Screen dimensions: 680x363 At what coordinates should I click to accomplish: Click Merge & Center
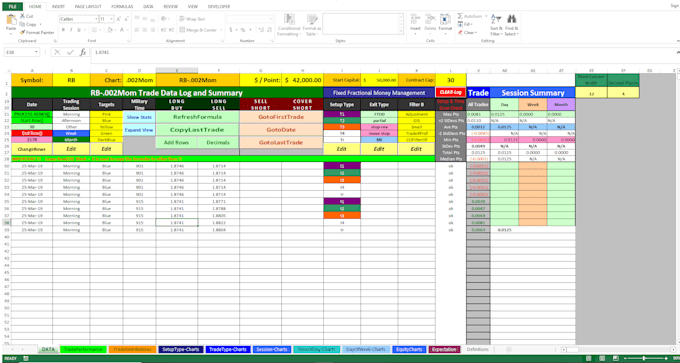pyautogui.click(x=198, y=30)
